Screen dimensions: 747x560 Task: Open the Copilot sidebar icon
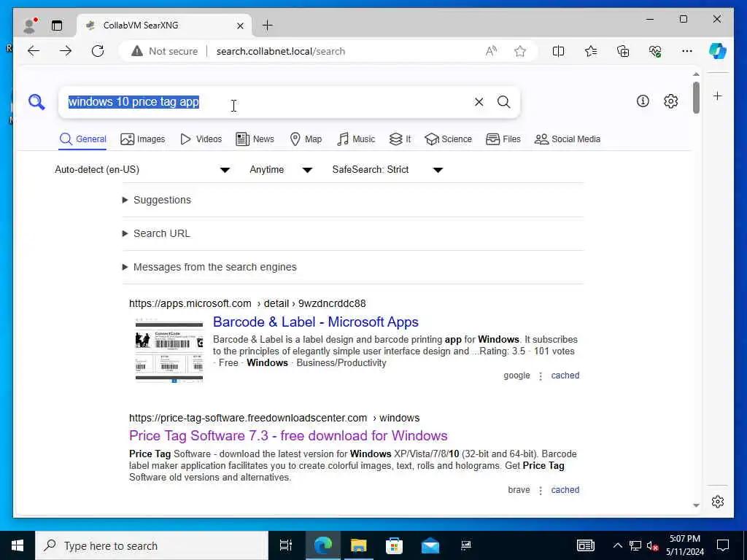[718, 51]
